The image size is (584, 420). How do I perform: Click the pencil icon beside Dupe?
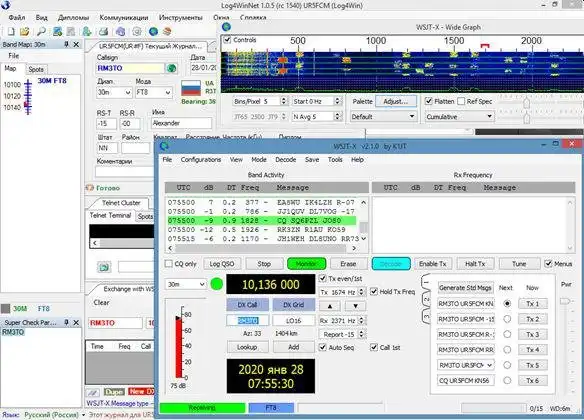[x=93, y=392]
